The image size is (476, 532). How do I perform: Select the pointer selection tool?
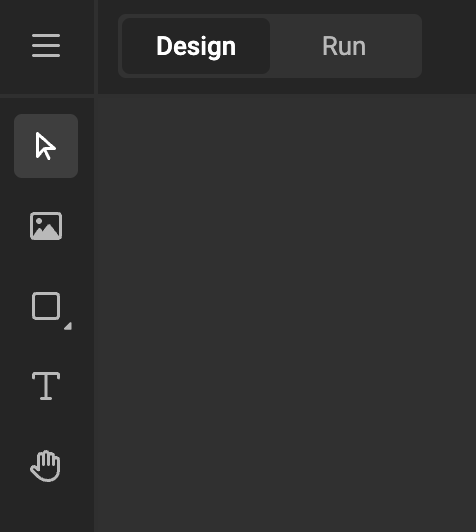point(46,146)
